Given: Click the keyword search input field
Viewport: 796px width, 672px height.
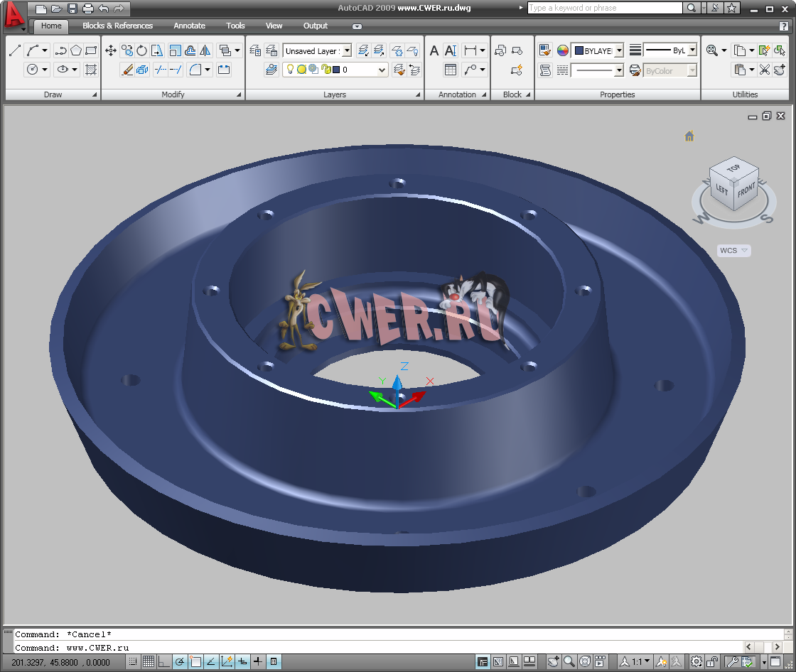Looking at the screenshot, I should point(604,8).
